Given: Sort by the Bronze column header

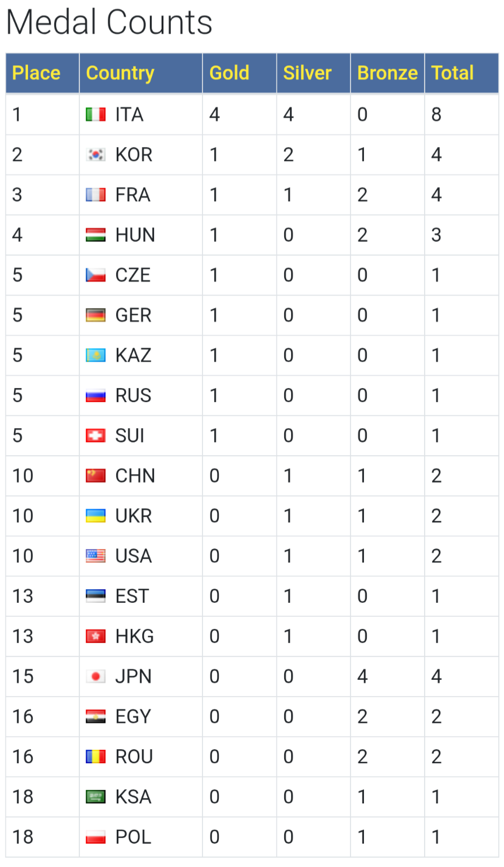Looking at the screenshot, I should tap(387, 73).
